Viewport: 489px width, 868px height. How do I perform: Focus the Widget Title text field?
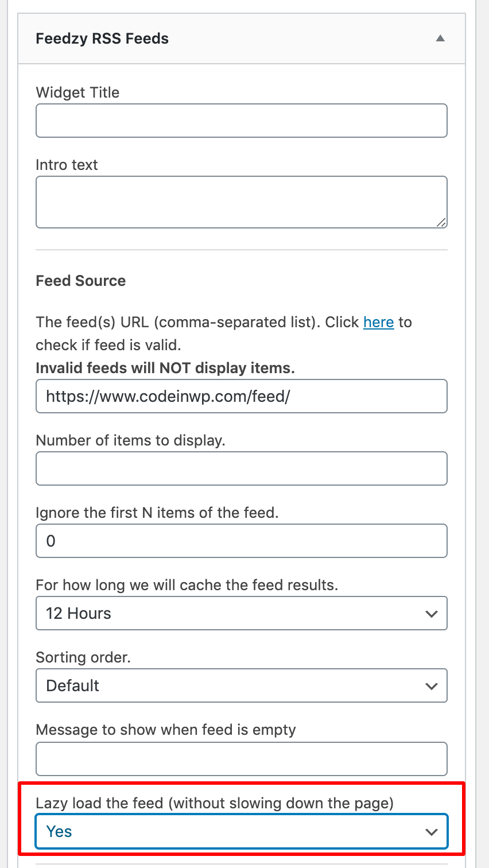(x=241, y=121)
